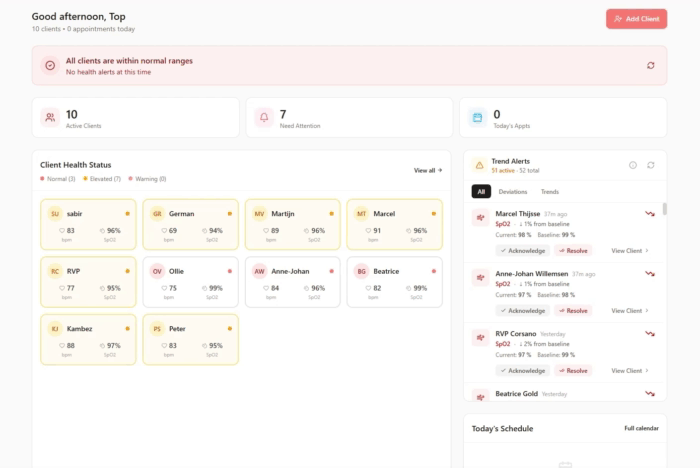Click the downward trend icon for Marcel Thijsse
Image resolution: width=700 pixels, height=468 pixels.
tap(650, 214)
